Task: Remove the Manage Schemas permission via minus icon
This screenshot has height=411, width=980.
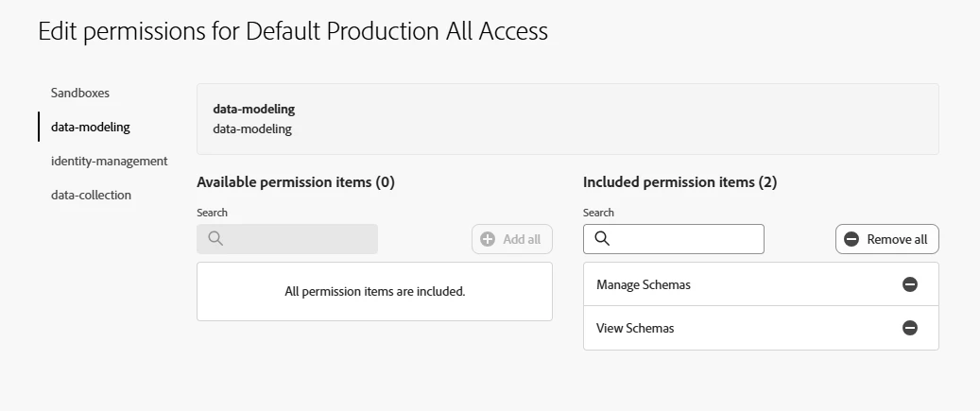Action: coord(910,284)
